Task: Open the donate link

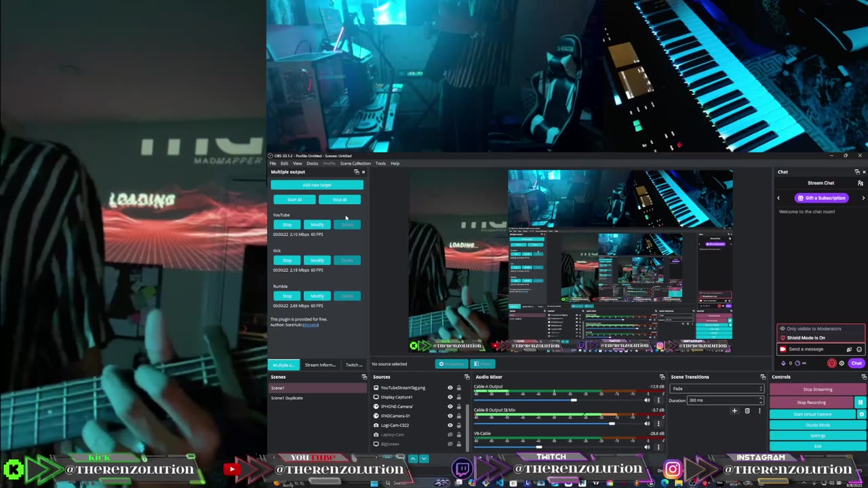Action: point(311,325)
